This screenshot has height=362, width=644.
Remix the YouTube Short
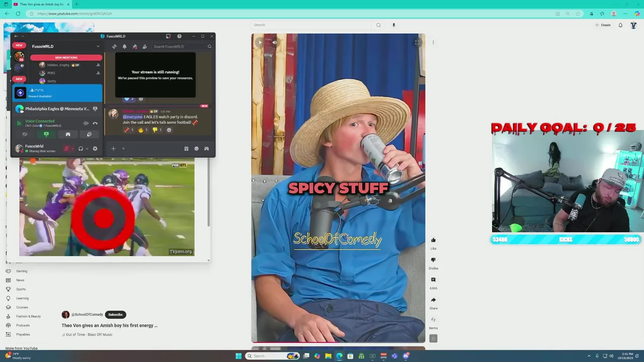[x=433, y=320]
